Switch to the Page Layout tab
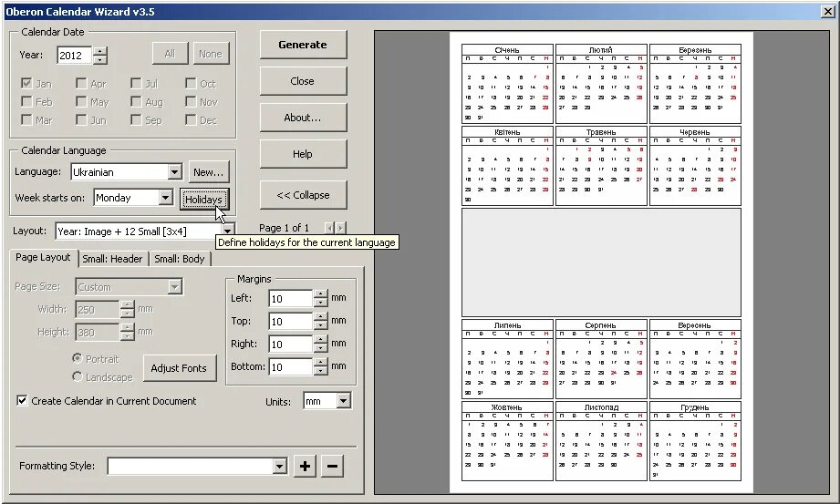The height and width of the screenshot is (504, 840). click(x=43, y=257)
